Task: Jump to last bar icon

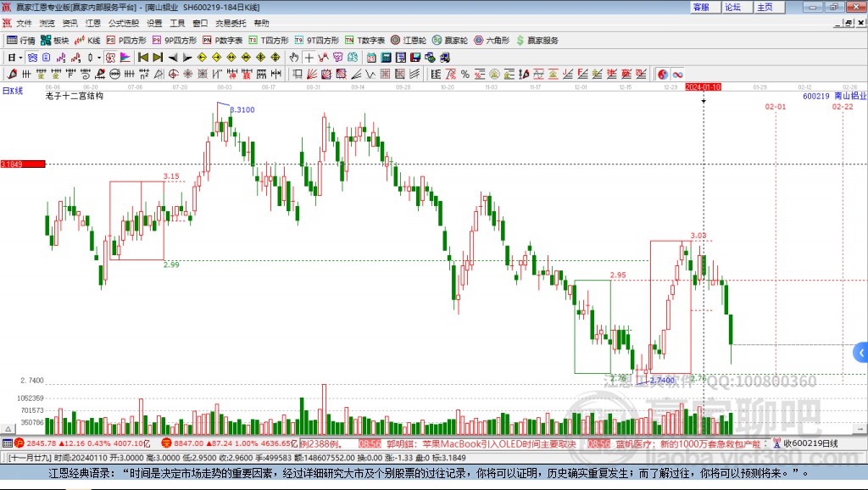Action: click(158, 58)
